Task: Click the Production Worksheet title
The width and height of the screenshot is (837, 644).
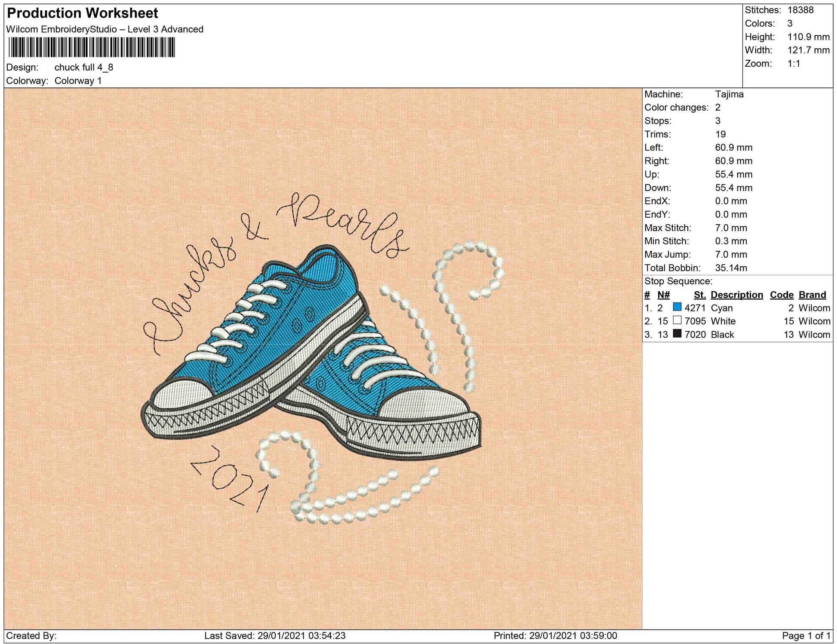Action: tap(83, 13)
